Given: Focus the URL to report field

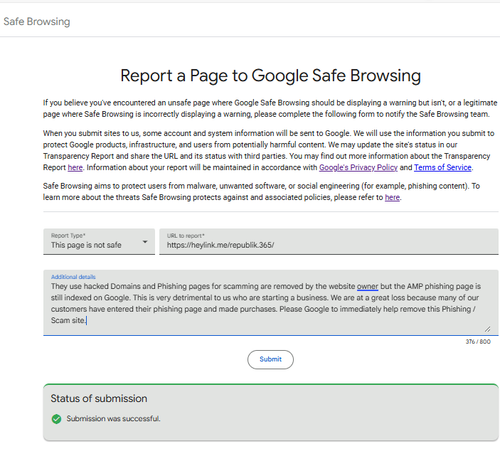Looking at the screenshot, I should tap(329, 242).
